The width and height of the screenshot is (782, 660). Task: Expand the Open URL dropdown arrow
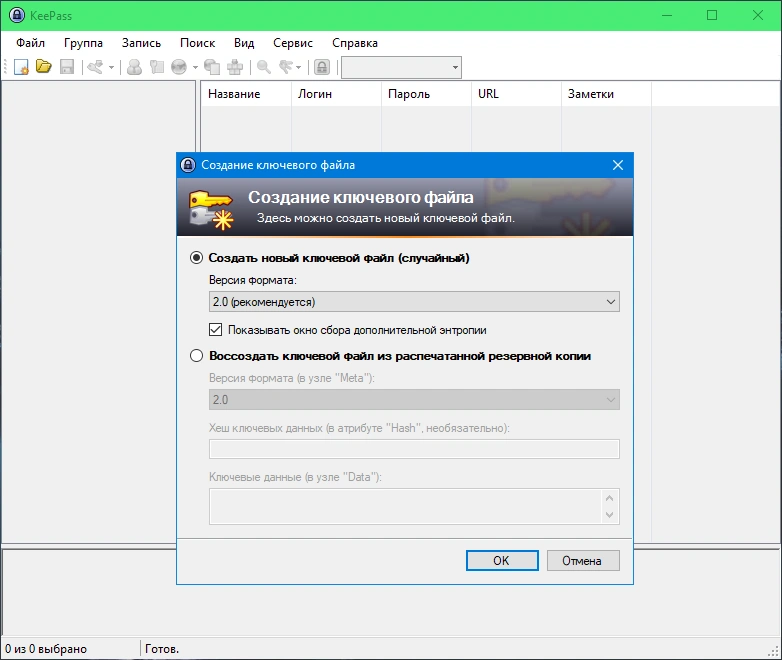[x=195, y=67]
